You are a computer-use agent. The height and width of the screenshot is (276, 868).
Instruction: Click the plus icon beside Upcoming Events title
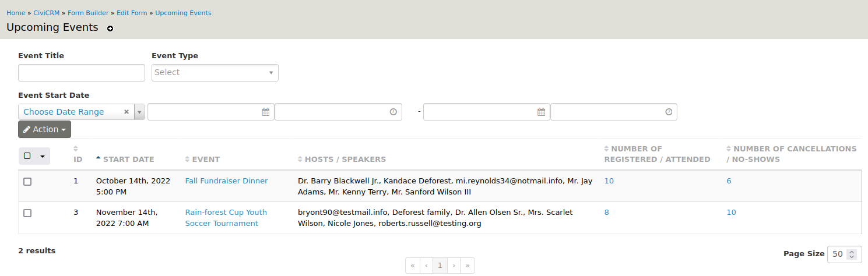tap(110, 29)
